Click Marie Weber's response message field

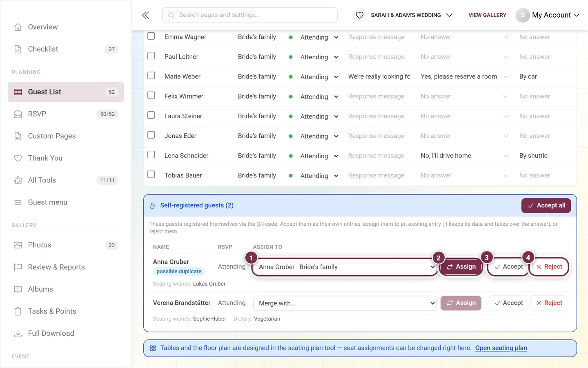pos(379,76)
